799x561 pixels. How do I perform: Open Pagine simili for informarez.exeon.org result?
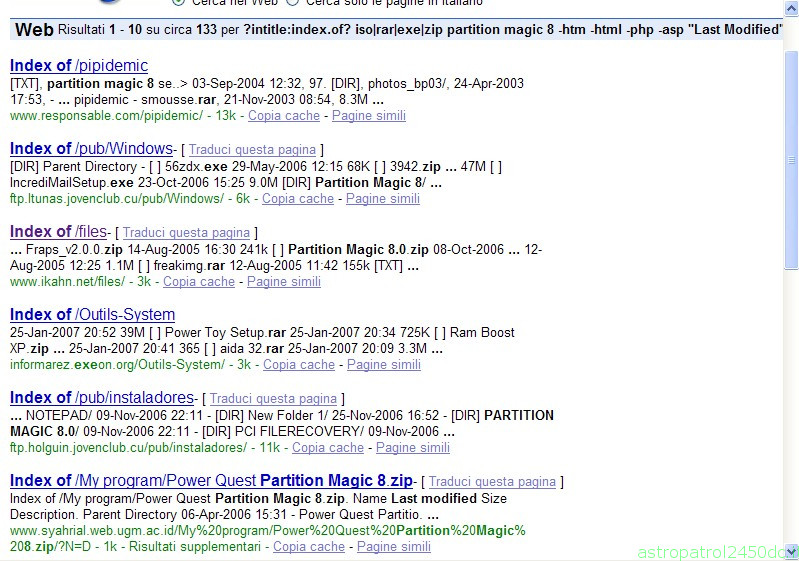(384, 365)
